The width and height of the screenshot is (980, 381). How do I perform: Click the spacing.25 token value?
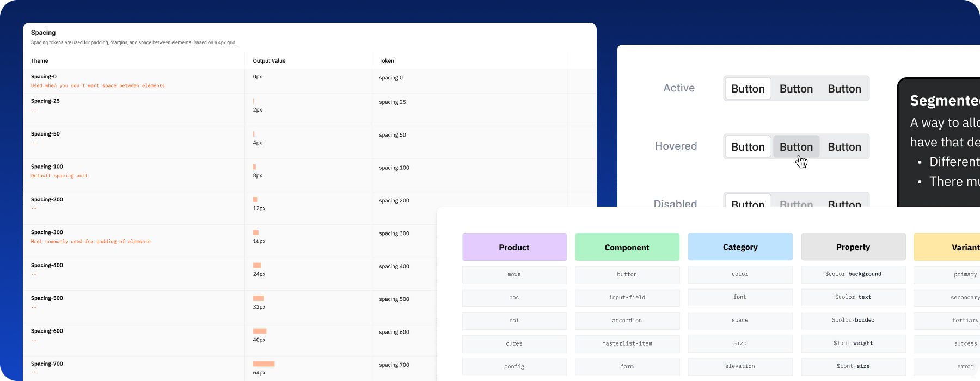pyautogui.click(x=393, y=102)
